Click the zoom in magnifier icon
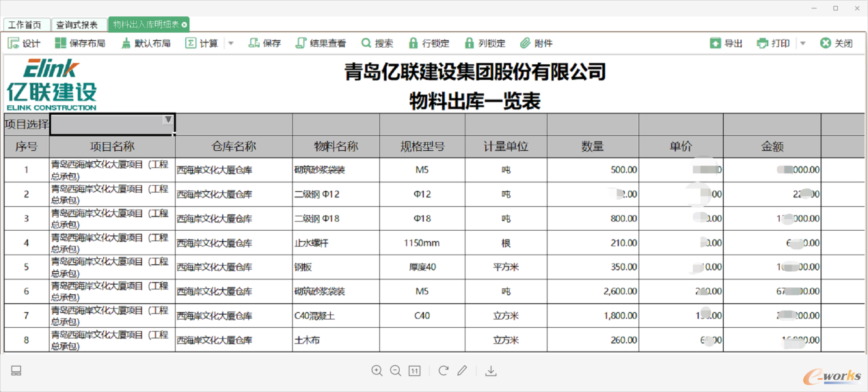The width and height of the screenshot is (868, 392). pos(377,370)
